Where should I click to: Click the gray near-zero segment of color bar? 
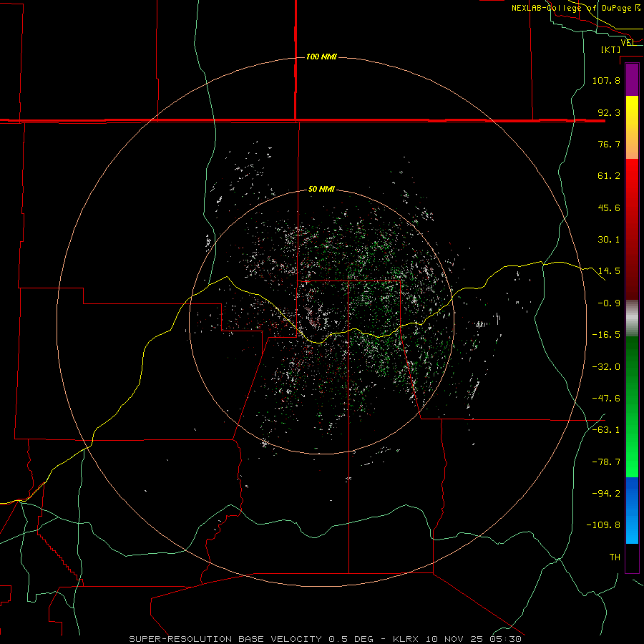pos(632,318)
